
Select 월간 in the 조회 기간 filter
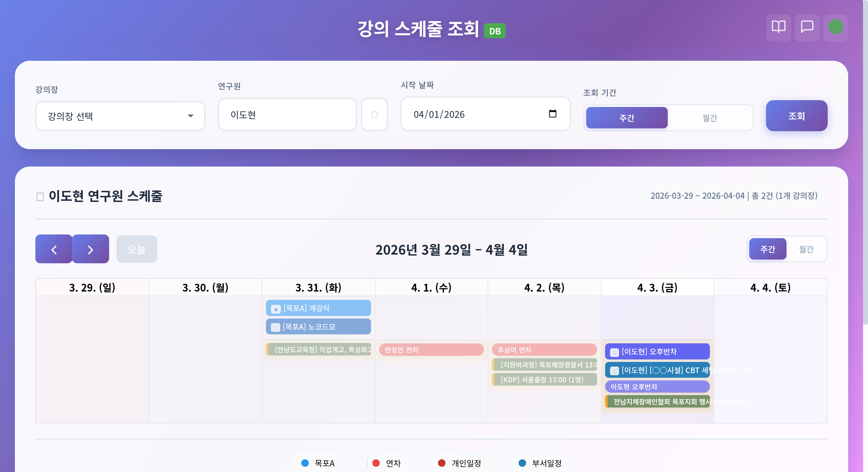[x=709, y=118]
